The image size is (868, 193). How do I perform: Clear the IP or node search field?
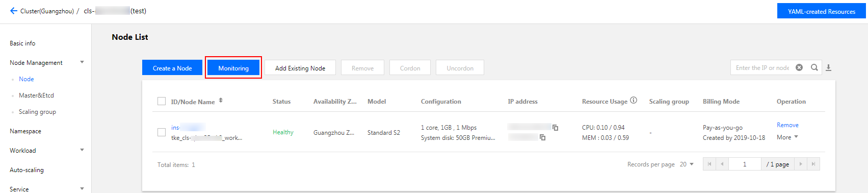[799, 67]
